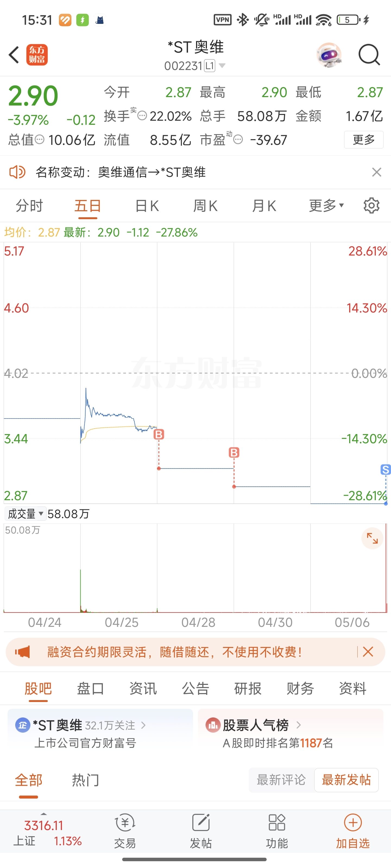Dismiss the 名称变动 notice
391x868 pixels.
(377, 172)
